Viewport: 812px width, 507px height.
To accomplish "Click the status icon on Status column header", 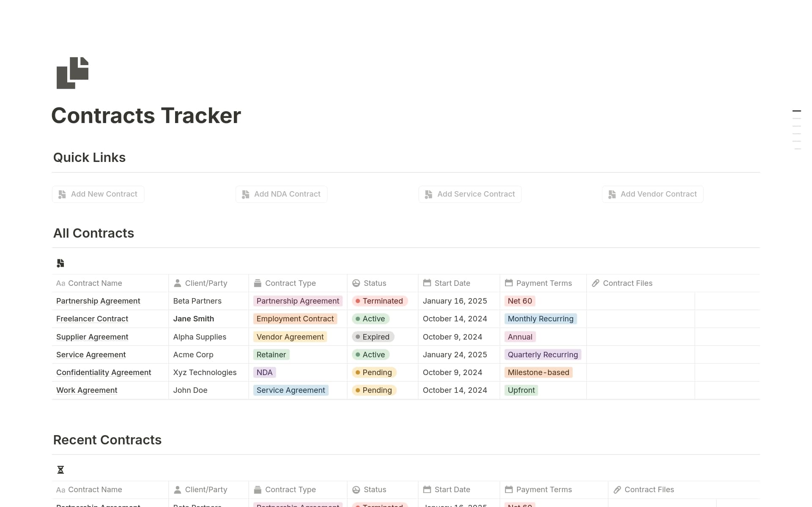I will pos(356,283).
